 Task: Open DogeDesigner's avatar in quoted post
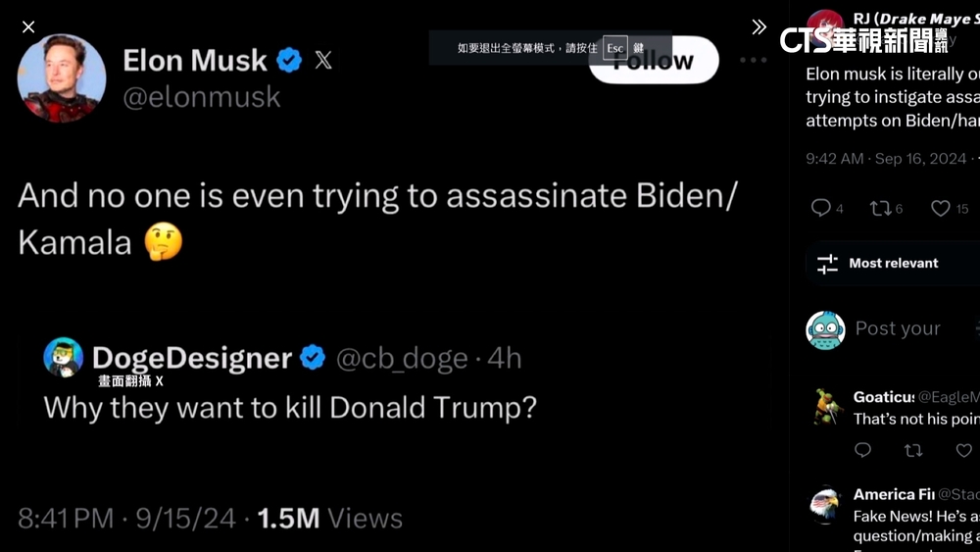click(x=63, y=357)
